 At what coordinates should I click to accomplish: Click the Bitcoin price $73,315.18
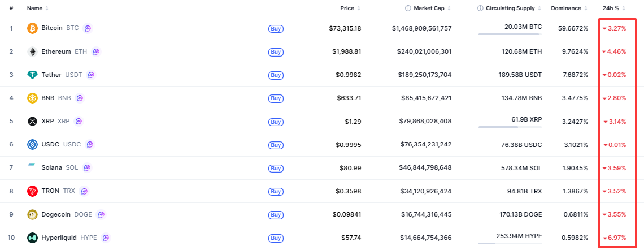(x=345, y=28)
